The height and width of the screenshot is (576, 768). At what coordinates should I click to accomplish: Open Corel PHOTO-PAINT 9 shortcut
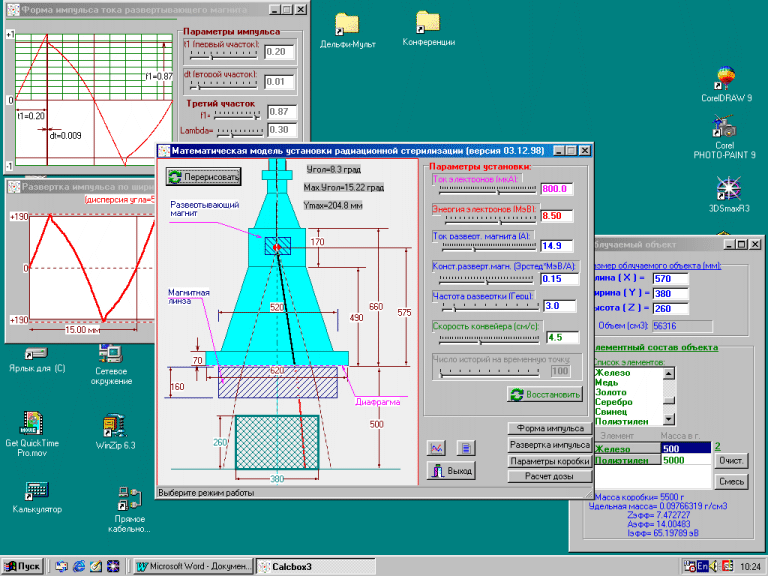point(726,128)
